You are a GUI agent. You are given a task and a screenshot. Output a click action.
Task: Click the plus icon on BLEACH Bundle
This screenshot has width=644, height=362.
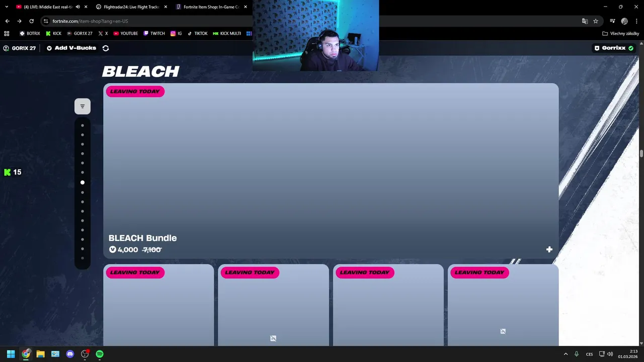tap(549, 249)
